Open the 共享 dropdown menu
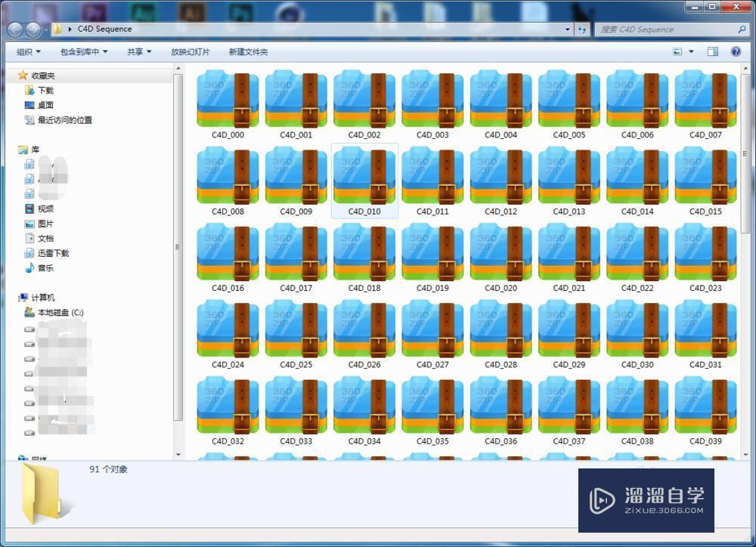Screen dimensions: 756x547 pos(139,51)
